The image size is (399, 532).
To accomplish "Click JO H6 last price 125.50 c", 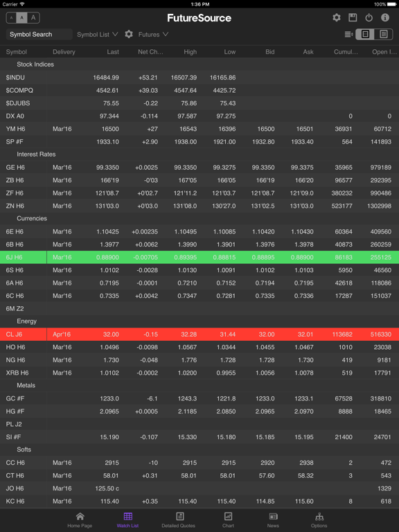I will tap(107, 488).
